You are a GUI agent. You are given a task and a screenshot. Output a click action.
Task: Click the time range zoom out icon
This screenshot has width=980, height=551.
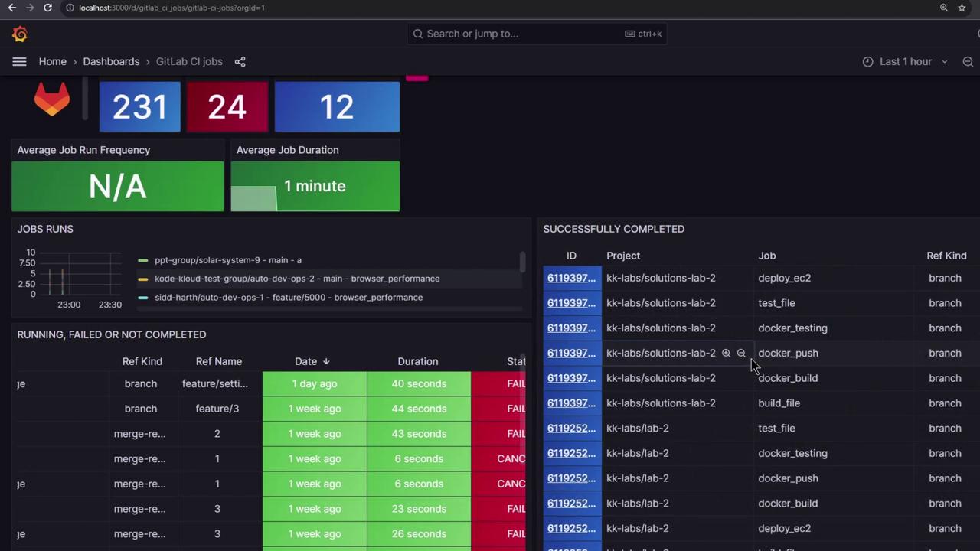point(968,62)
